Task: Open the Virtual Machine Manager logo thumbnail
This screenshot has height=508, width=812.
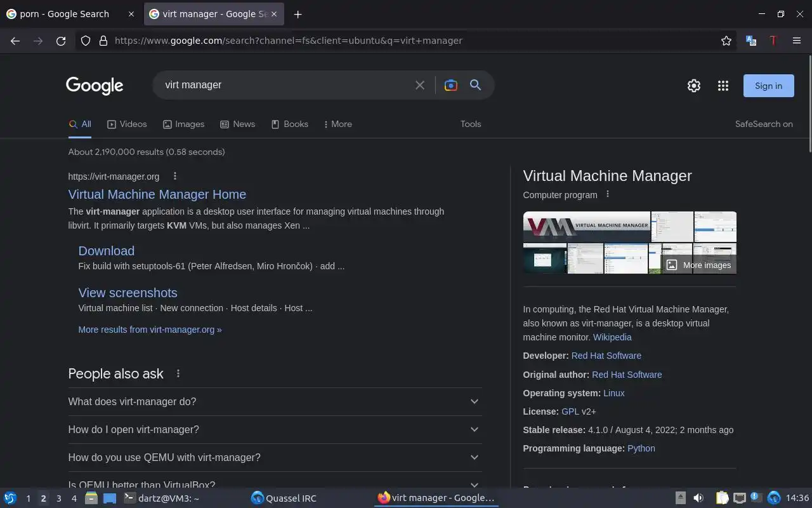Action: coord(587,226)
